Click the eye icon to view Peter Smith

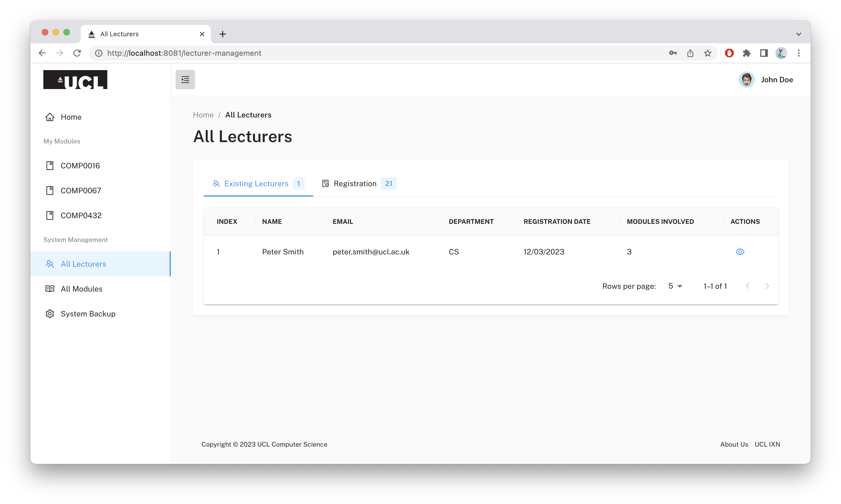click(740, 252)
